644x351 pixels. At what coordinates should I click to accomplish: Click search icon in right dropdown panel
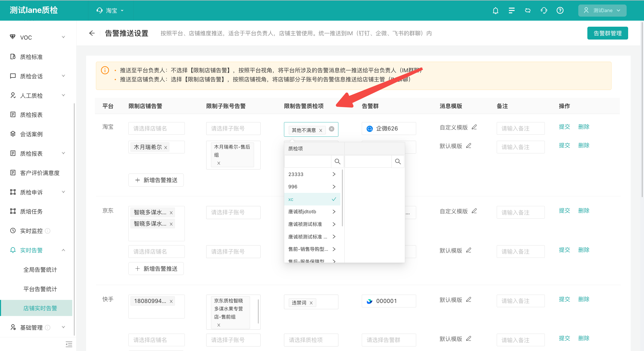tap(398, 161)
